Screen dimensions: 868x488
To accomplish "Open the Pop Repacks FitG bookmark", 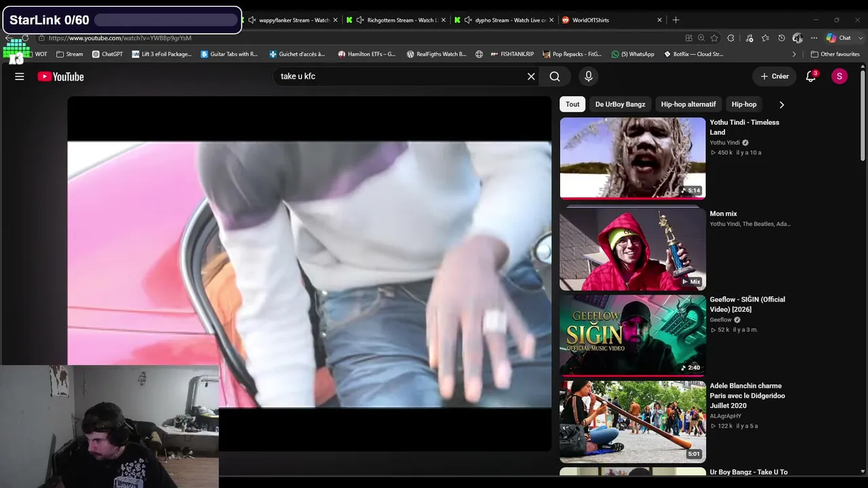I will tap(572, 54).
